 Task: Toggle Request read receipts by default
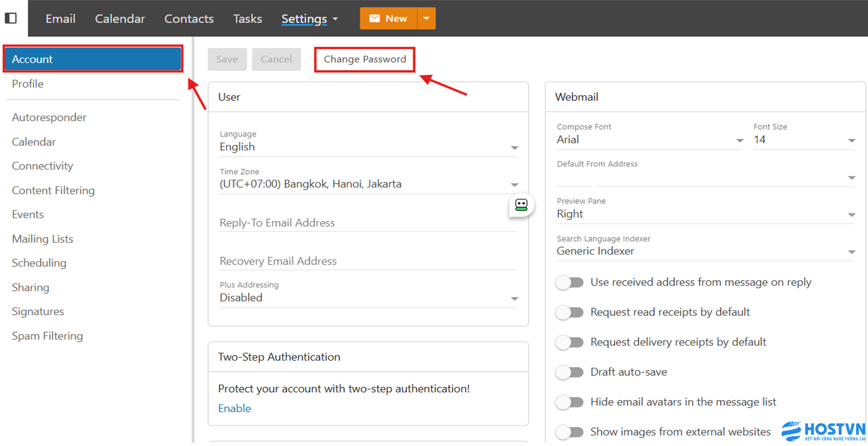[570, 313]
